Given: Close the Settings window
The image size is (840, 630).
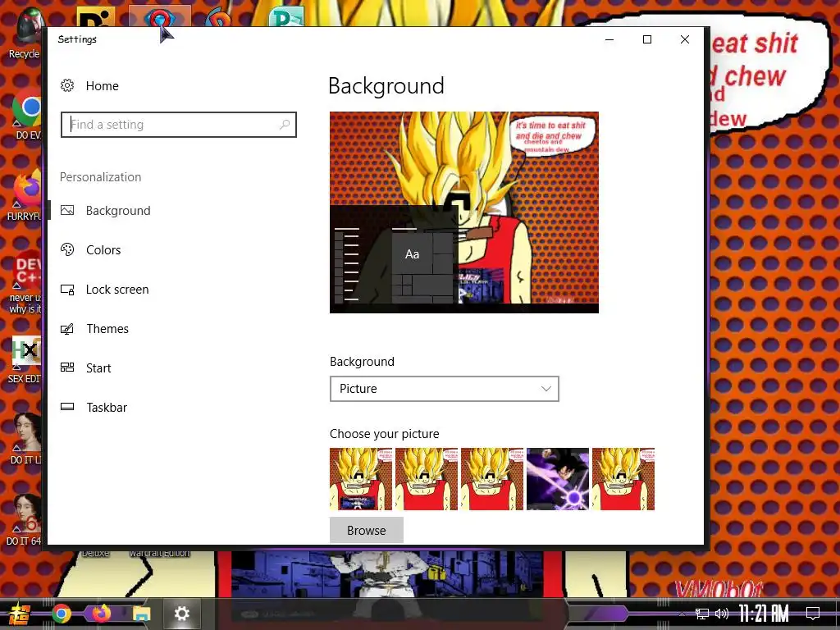Looking at the screenshot, I should [685, 39].
